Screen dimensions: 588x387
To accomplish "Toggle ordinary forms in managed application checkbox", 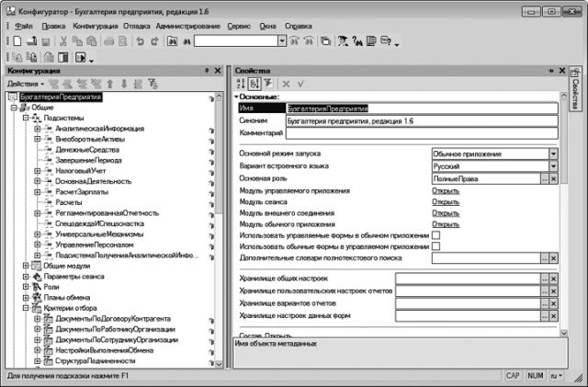I will [436, 248].
